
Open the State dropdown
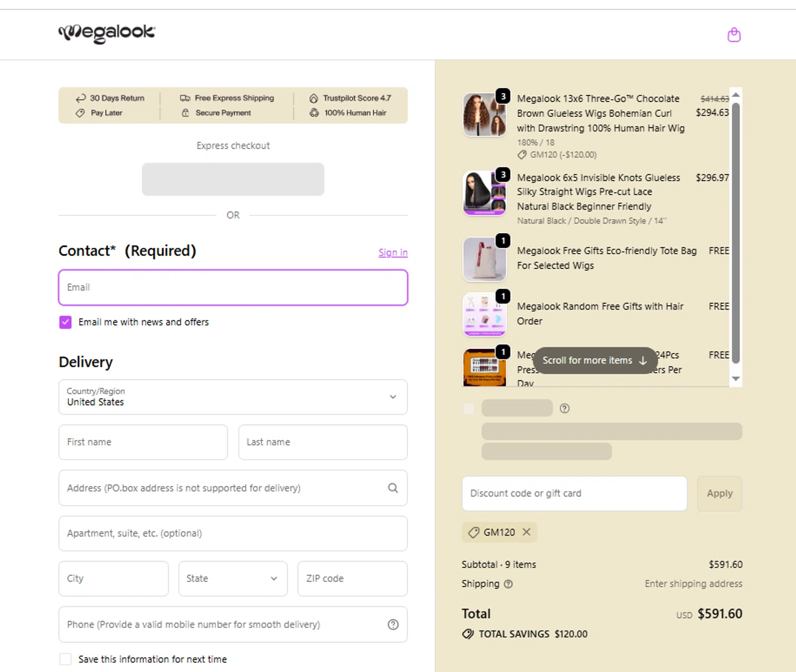(x=233, y=579)
